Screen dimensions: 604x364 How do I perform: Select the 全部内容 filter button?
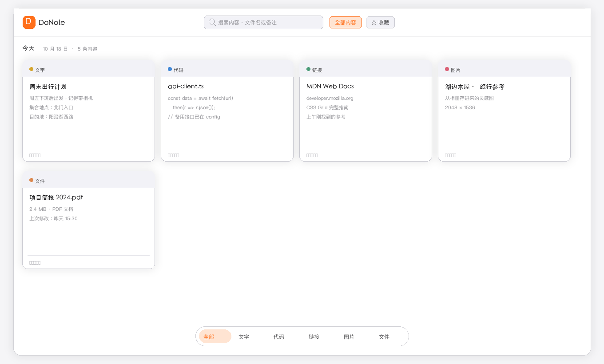(346, 22)
